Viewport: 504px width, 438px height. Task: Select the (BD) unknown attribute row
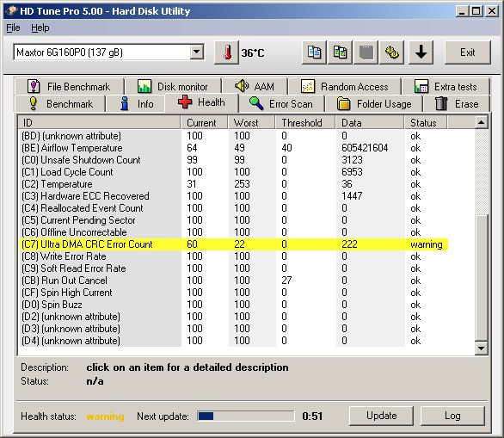click(233, 136)
